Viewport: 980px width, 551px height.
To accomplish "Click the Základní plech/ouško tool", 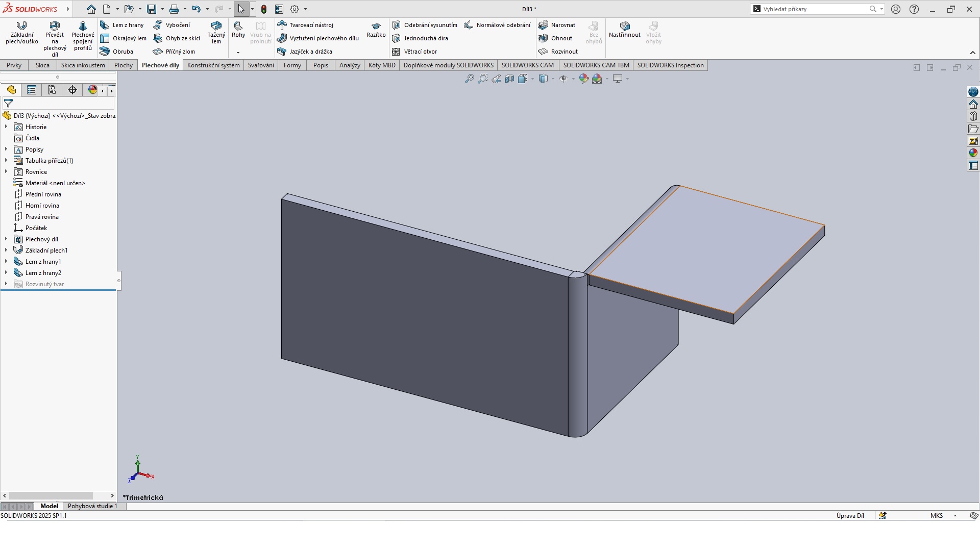I will [22, 33].
